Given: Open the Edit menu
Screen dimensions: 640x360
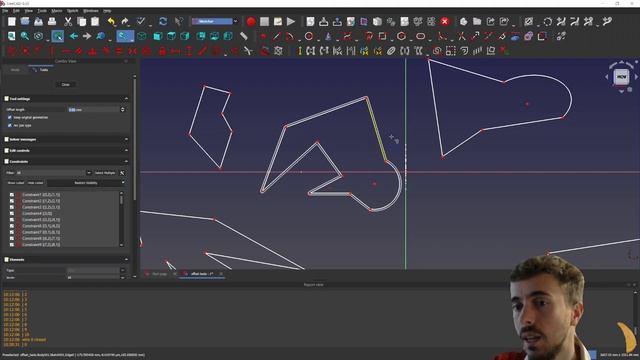Looking at the screenshot, I should tap(16, 11).
